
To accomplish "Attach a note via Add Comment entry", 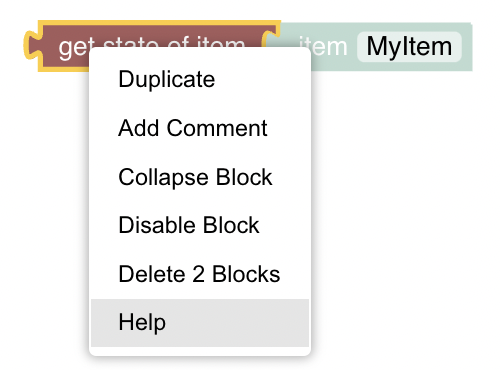I will tap(200, 128).
